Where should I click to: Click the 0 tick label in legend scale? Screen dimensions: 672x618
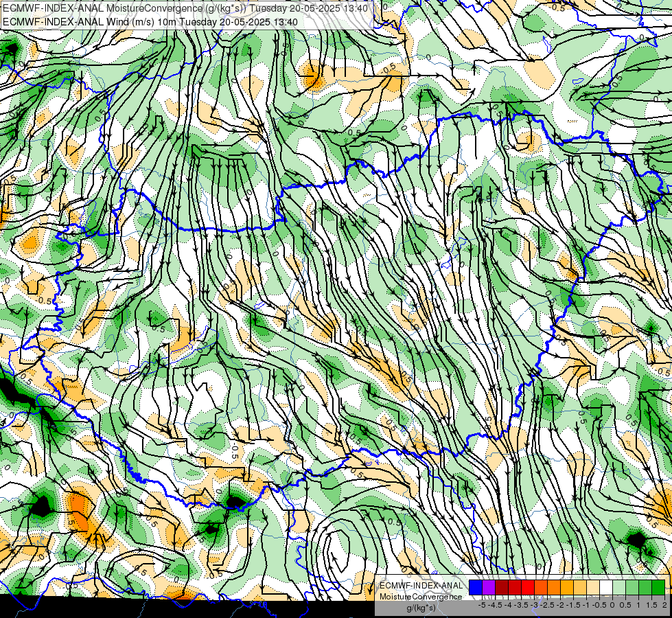(612, 605)
